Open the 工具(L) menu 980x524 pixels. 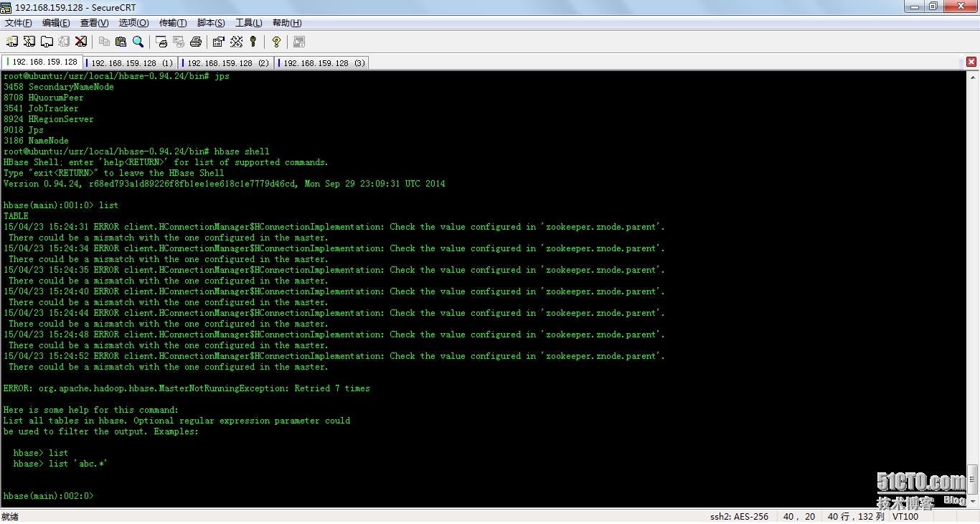[248, 23]
